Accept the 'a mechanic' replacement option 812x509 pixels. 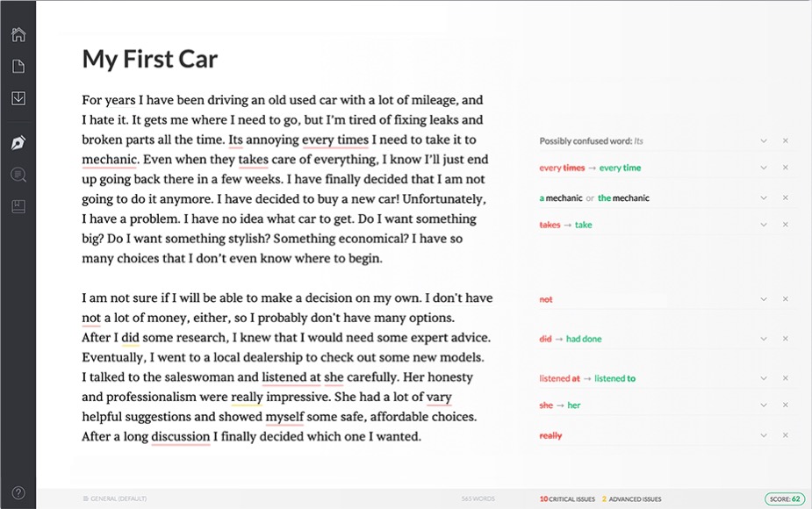(x=561, y=198)
